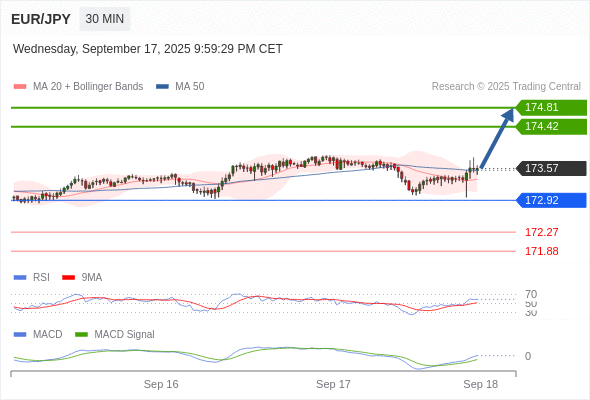Click the 171.88 support level label
Viewport: 590px width, 400px height.
pyautogui.click(x=541, y=251)
